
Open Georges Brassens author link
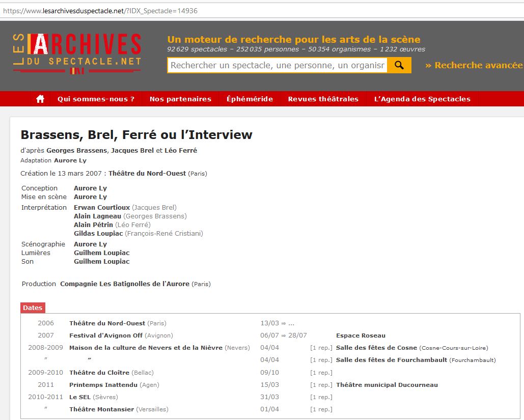(x=77, y=150)
